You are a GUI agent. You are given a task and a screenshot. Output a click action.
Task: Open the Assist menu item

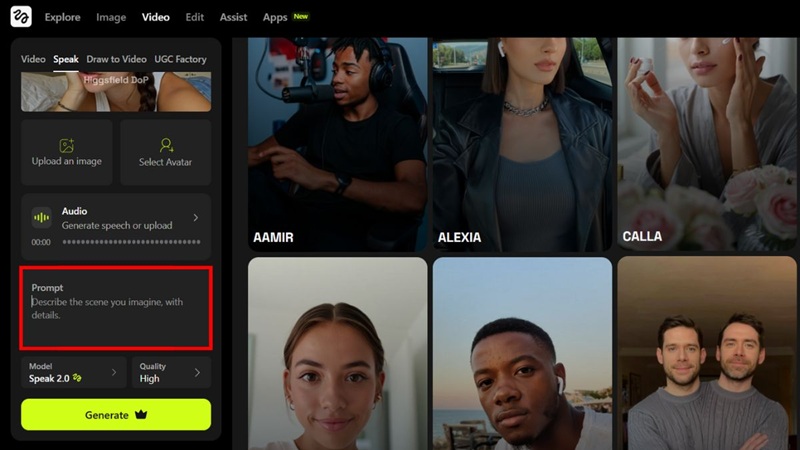point(233,17)
